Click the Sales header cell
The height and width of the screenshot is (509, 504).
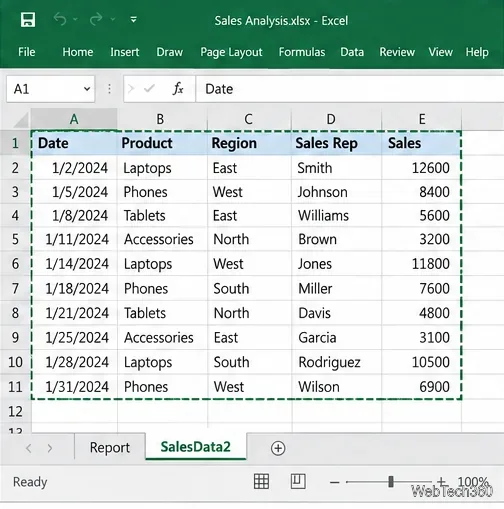coord(421,143)
